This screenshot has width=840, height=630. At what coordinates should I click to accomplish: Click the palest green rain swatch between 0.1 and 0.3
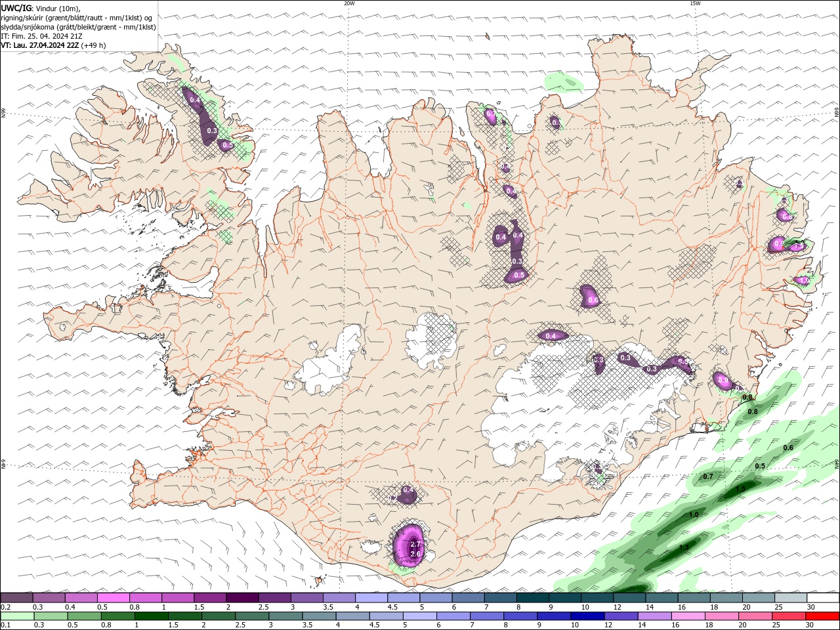18,616
